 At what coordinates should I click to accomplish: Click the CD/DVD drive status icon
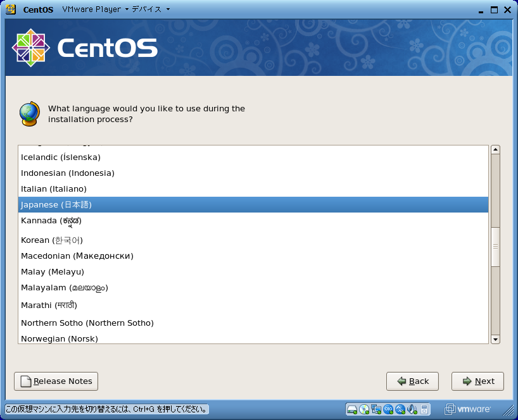[x=364, y=410]
